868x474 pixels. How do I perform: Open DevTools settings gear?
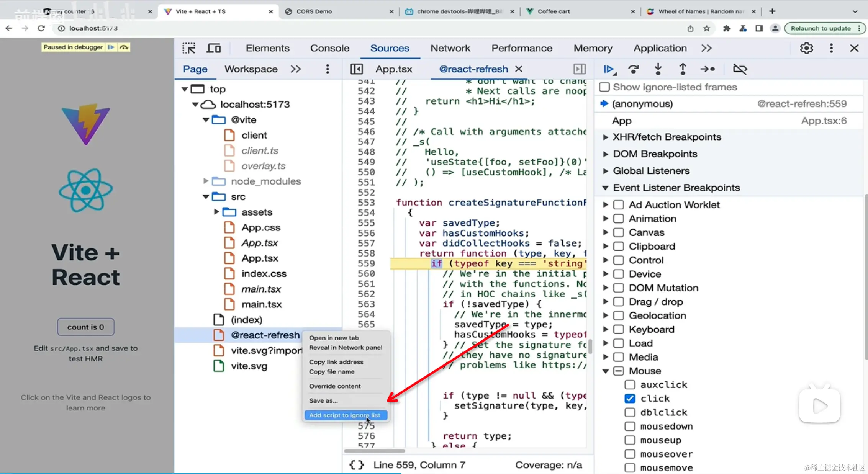pyautogui.click(x=806, y=48)
